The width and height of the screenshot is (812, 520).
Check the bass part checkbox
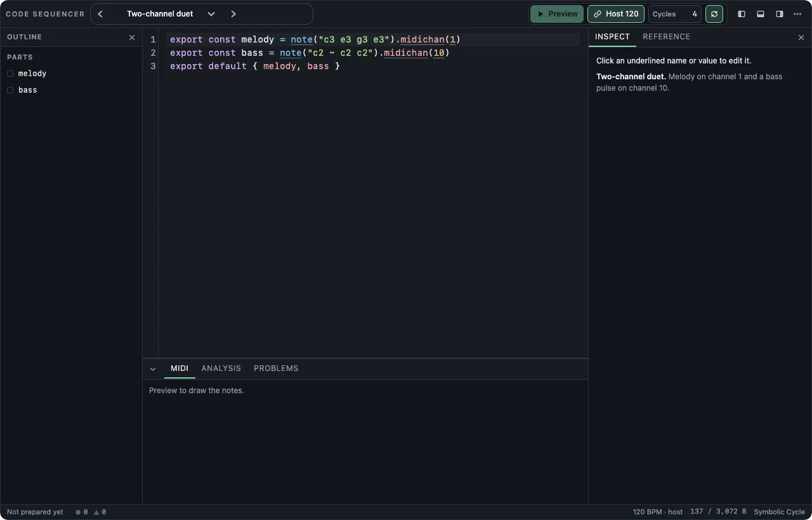pyautogui.click(x=10, y=90)
